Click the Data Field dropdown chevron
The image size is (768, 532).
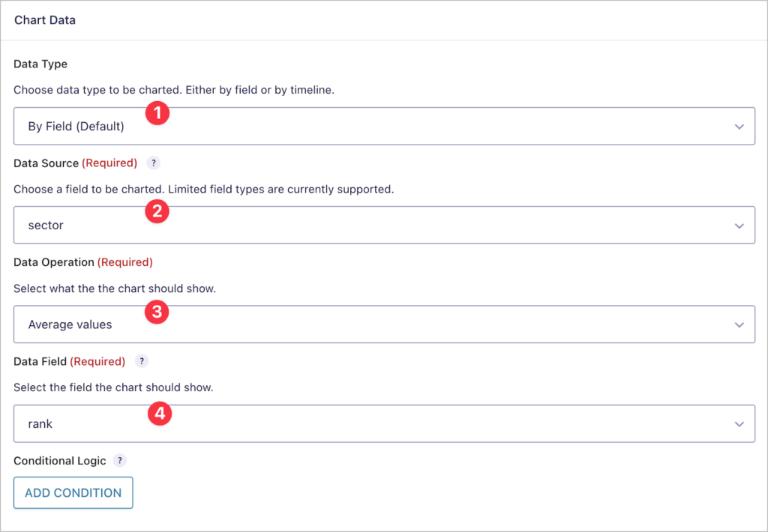pyautogui.click(x=738, y=423)
